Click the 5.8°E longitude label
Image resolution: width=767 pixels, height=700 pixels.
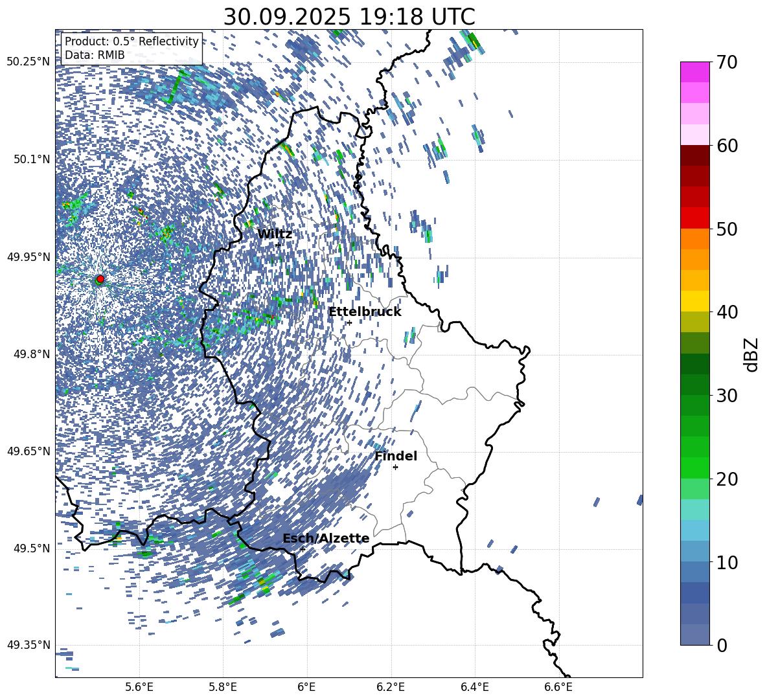click(x=223, y=688)
